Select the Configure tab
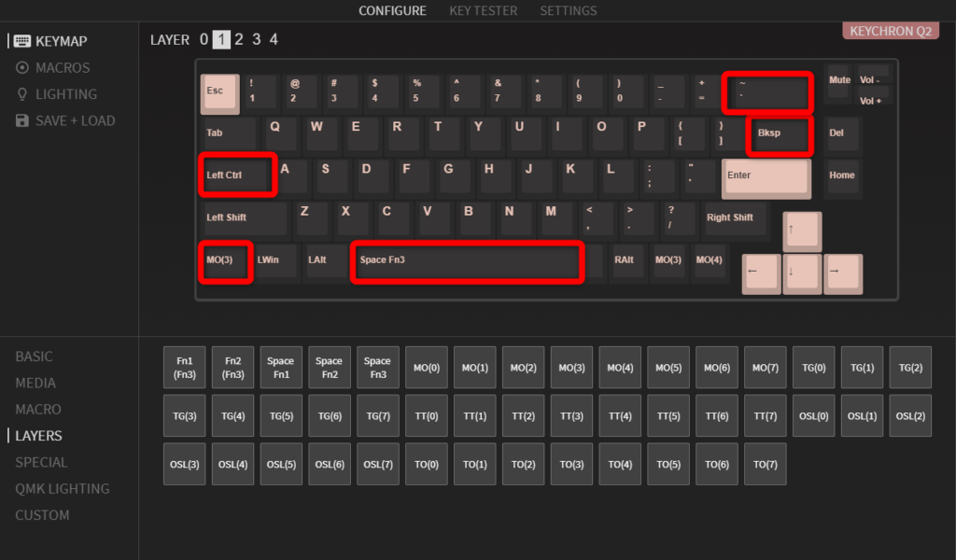 (x=392, y=11)
